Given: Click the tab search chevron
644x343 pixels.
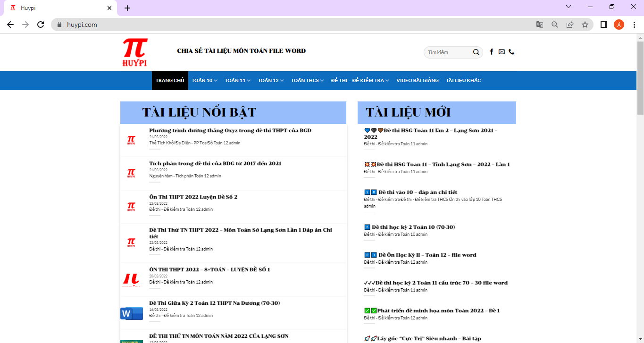Looking at the screenshot, I should tap(569, 7).
